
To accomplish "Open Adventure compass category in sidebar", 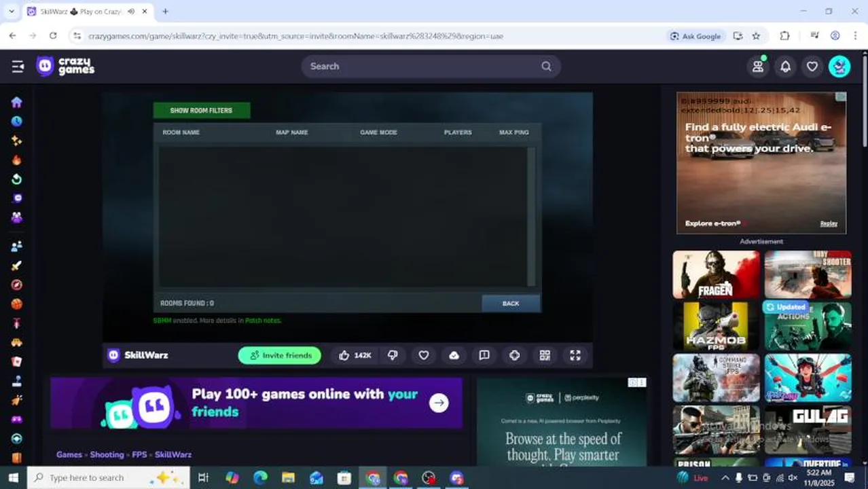I will 17,285.
